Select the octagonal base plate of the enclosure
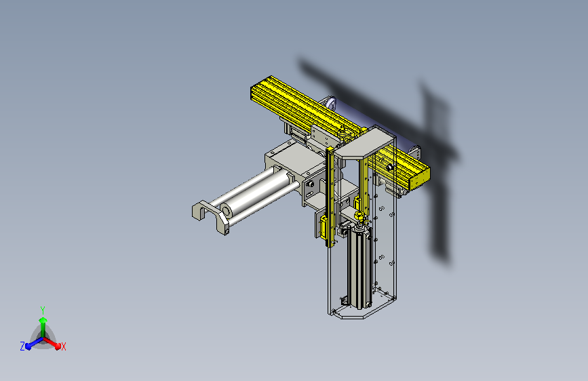This screenshot has width=588, height=381. pos(363,306)
